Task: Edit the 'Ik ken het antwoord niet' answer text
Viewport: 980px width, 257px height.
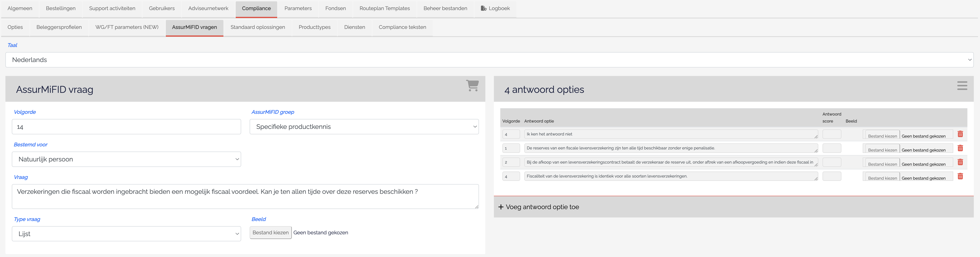Action: (671, 134)
